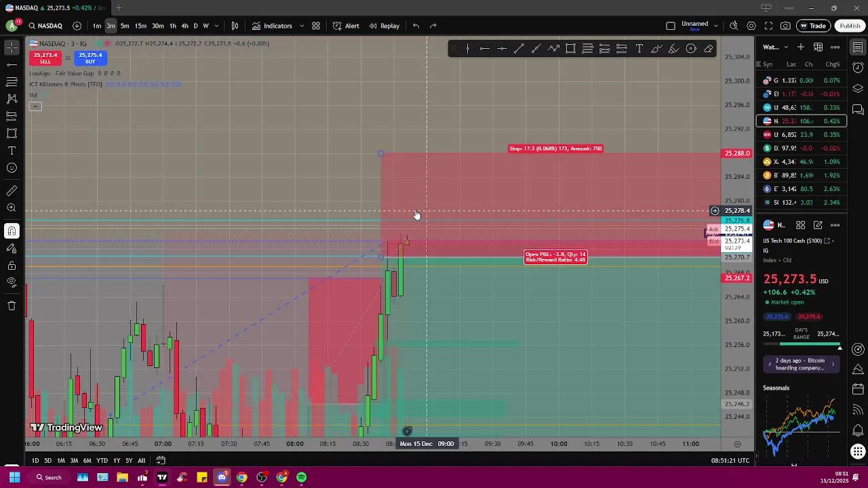
Task: Open the indicator templates grid icon
Action: [315, 26]
